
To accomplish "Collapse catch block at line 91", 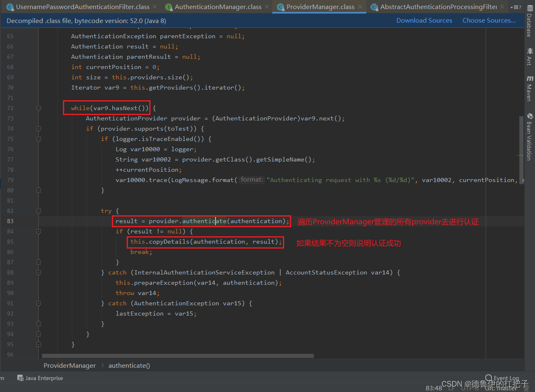I will pos(39,303).
